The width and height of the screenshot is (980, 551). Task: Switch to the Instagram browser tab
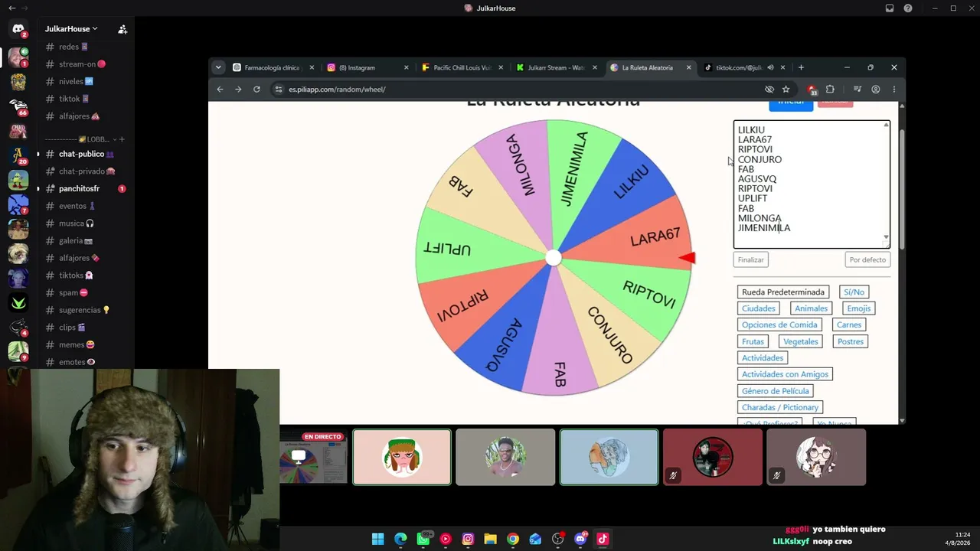[x=367, y=67]
